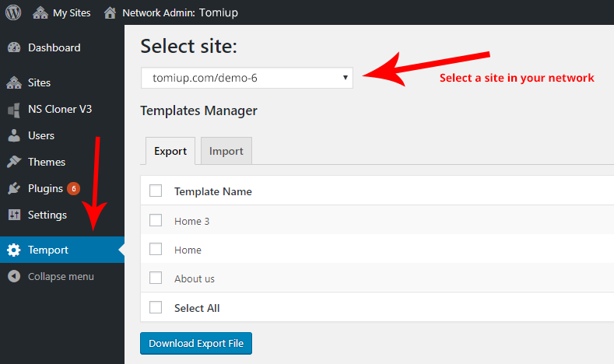Click Download Export File button
Image resolution: width=614 pixels, height=364 pixels.
[196, 343]
